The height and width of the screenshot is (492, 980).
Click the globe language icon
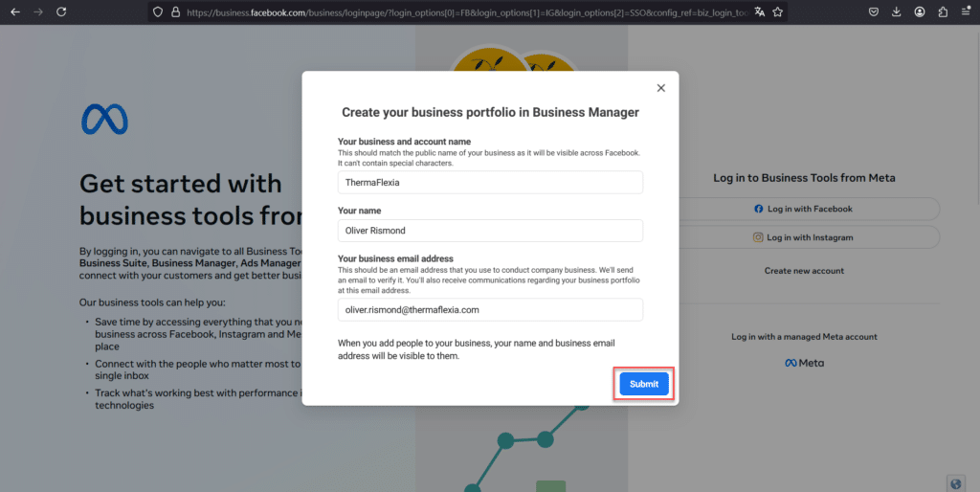coord(956,483)
